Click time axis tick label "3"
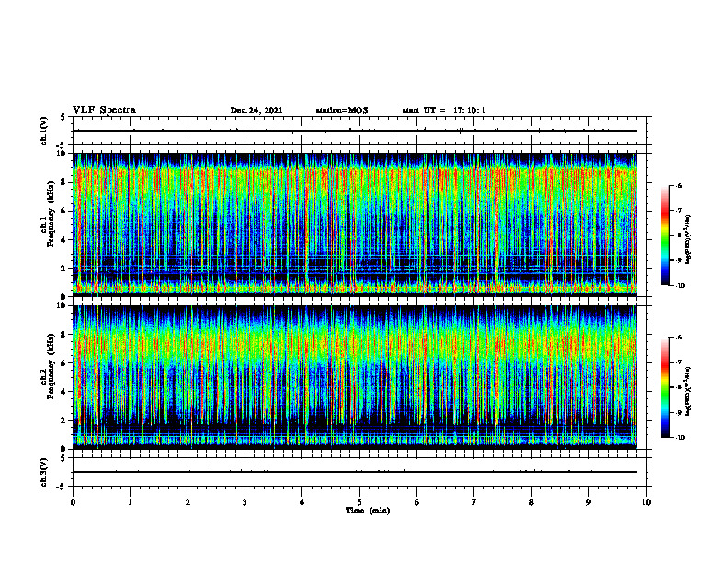This screenshot has height=563, width=728. (x=245, y=502)
